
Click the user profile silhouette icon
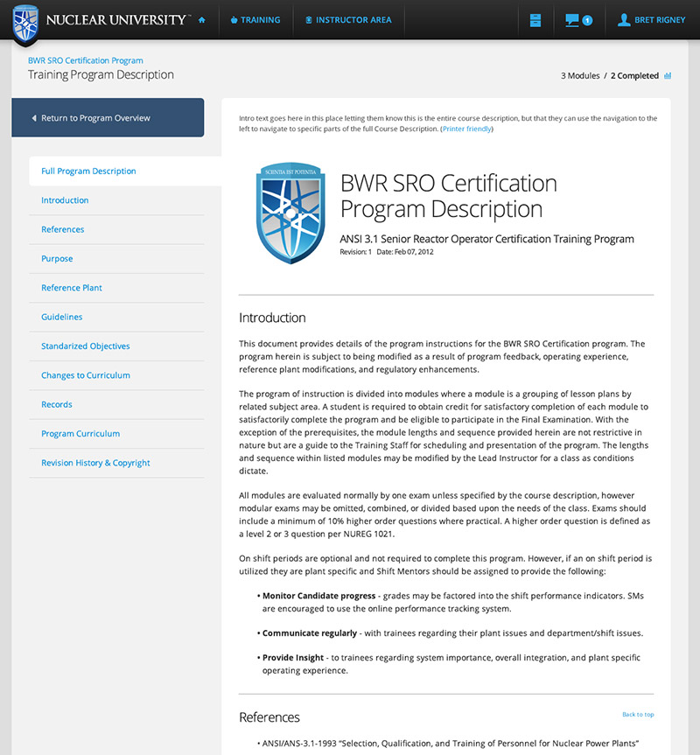click(x=624, y=20)
